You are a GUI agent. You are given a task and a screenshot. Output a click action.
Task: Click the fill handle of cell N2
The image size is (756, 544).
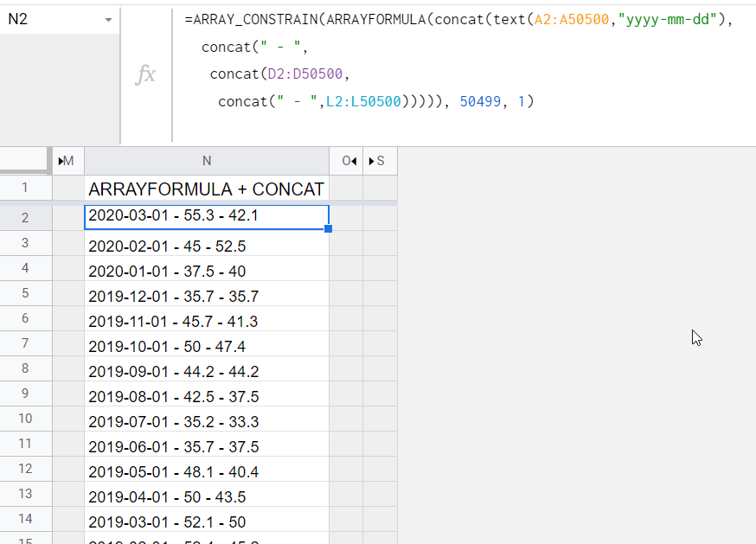click(x=329, y=228)
